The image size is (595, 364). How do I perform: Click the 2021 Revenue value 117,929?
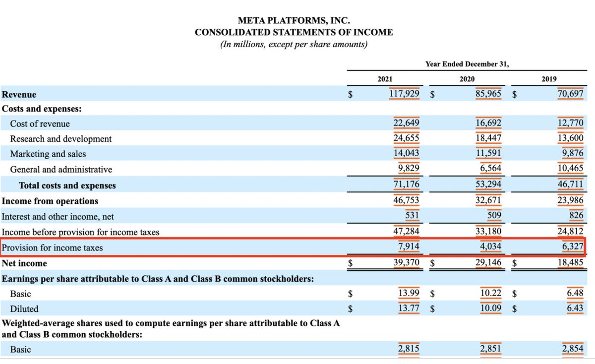[405, 93]
